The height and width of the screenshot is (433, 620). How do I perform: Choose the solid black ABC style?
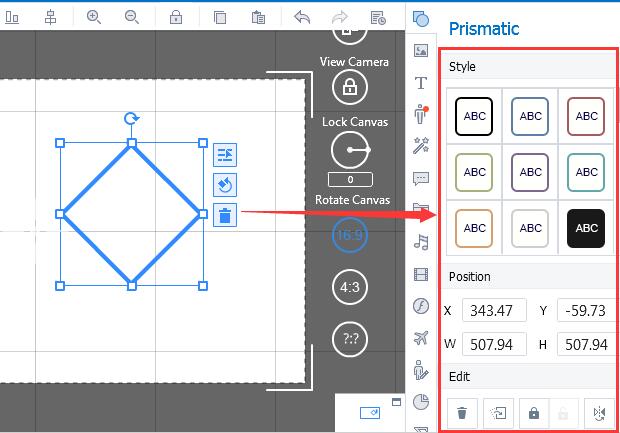pos(586,228)
